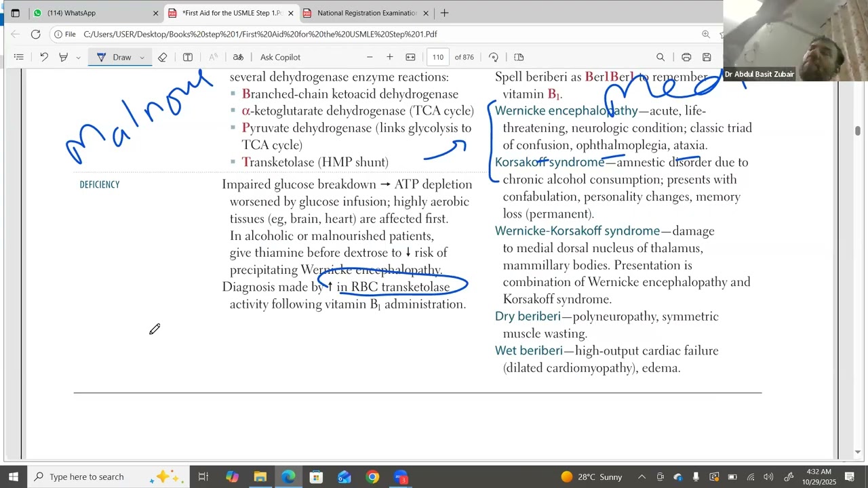Zoom in using the plus button
Viewport: 868px width, 488px height.
[x=390, y=57]
